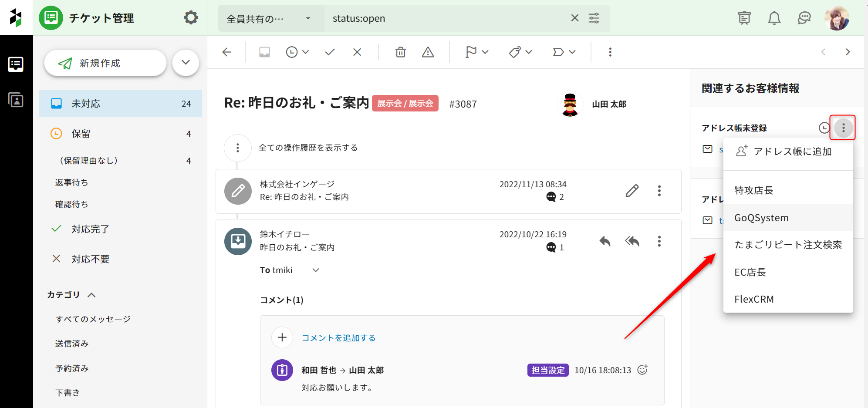Click the status:open search field
Screen dimensions: 868x408
point(444,18)
